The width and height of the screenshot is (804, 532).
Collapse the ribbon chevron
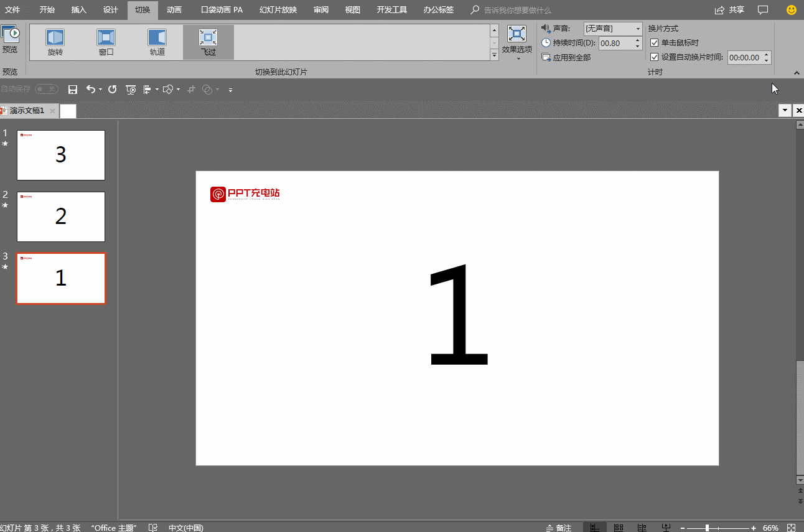tap(796, 72)
